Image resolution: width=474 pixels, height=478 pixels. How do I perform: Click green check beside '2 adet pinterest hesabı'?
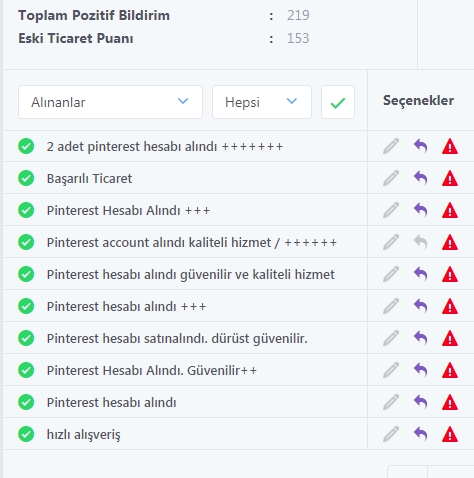(x=26, y=146)
